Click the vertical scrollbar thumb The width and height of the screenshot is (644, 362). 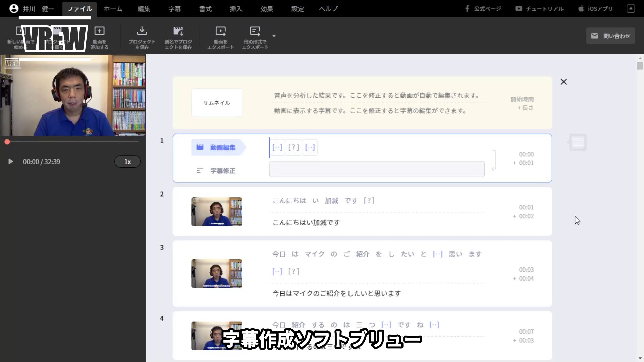pyautogui.click(x=640, y=66)
